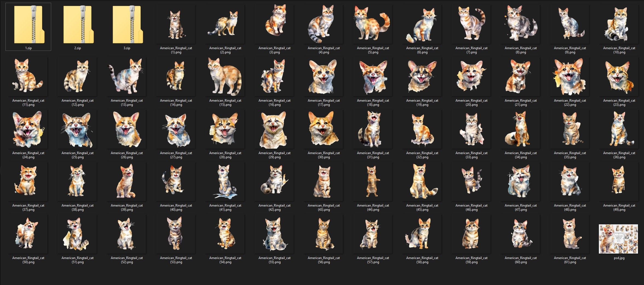
Task: Open American_Ringtail_cat (41).png
Action: tap(224, 181)
